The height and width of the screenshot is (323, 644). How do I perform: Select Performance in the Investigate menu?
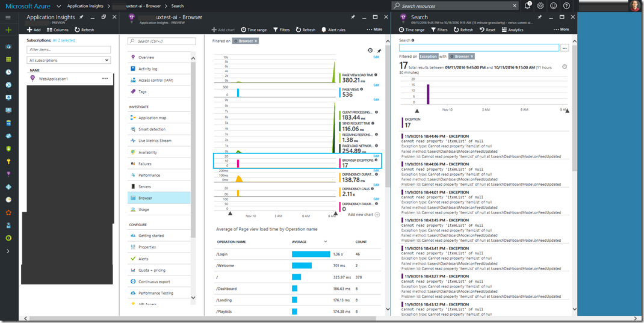click(x=149, y=175)
